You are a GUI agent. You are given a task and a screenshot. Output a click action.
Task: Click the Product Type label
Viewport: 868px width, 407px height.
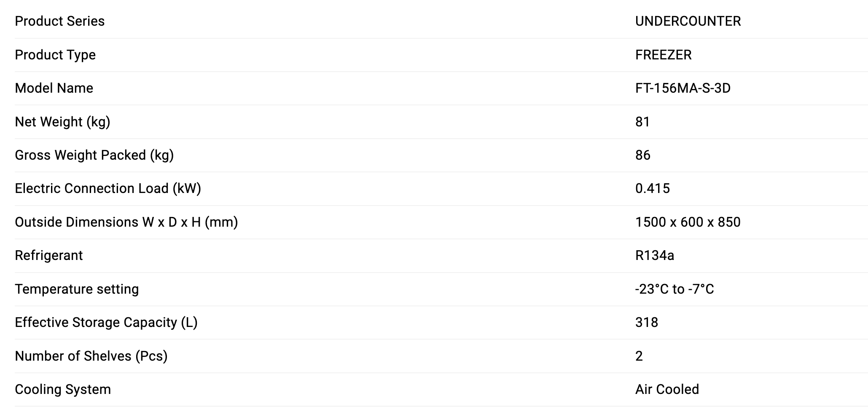click(55, 55)
